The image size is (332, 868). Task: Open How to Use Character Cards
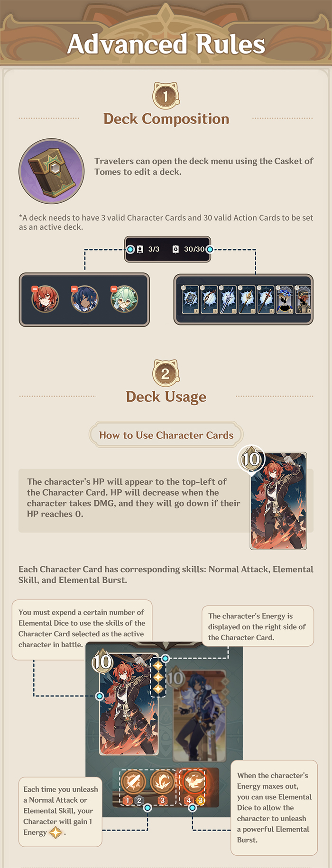166,435
